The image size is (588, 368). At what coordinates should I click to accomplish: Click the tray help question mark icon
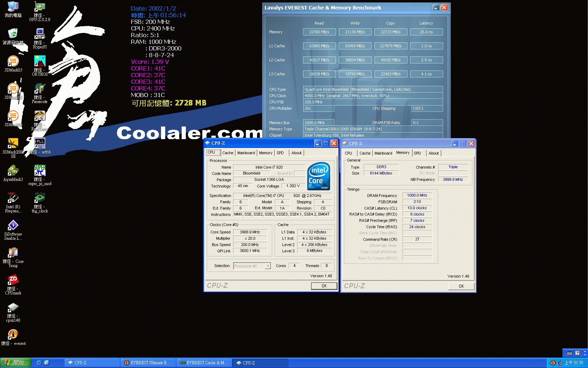[577, 353]
